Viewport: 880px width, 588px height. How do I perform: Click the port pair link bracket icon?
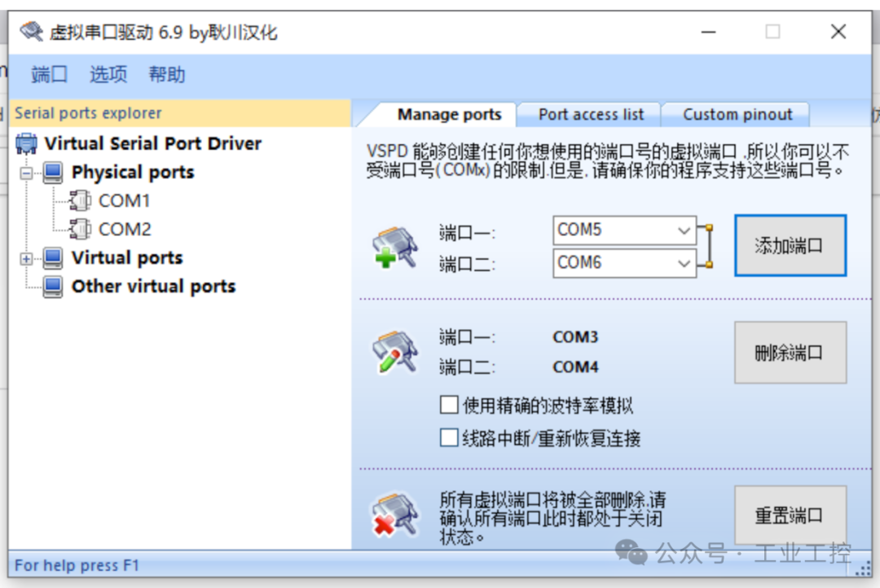(706, 246)
